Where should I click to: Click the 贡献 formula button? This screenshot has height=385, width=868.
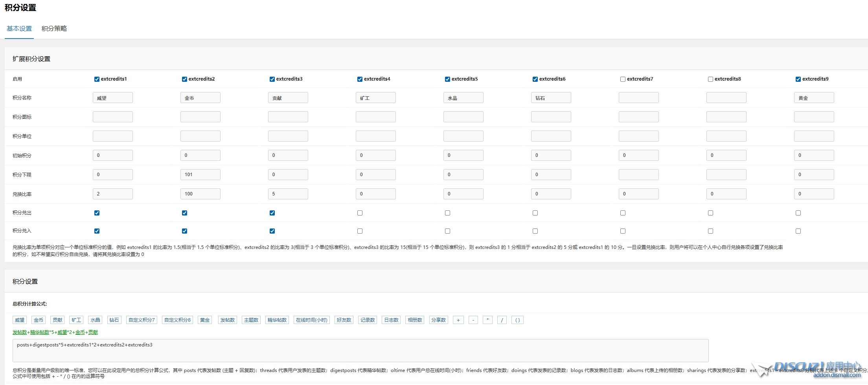[x=57, y=320]
